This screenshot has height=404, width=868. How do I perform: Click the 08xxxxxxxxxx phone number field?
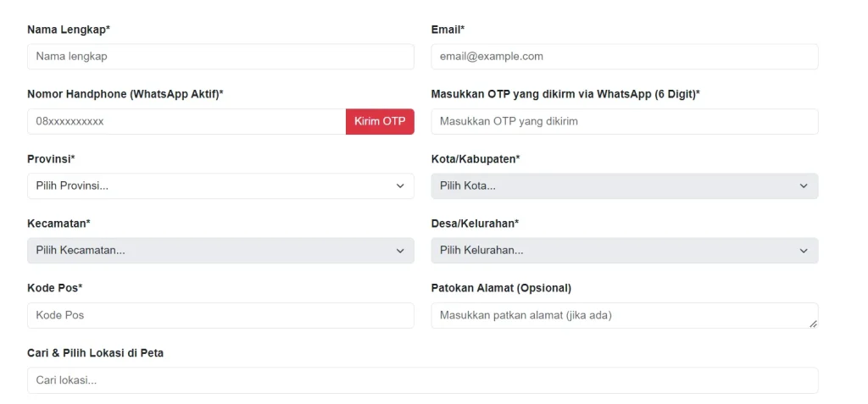[186, 121]
